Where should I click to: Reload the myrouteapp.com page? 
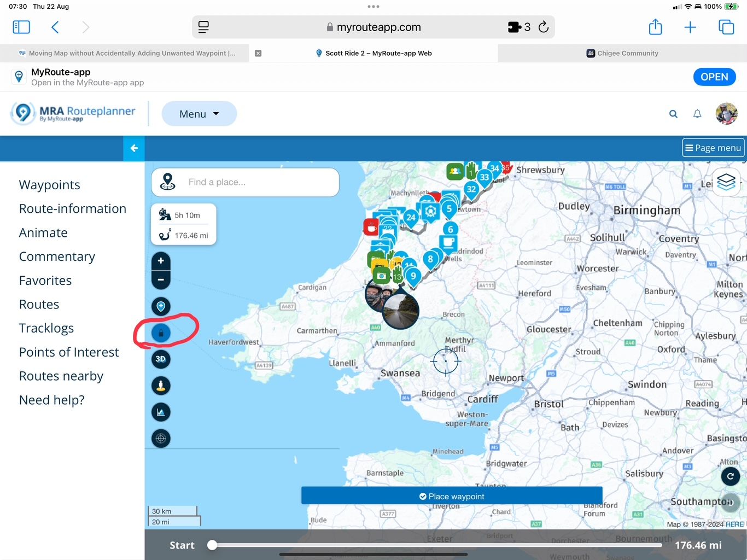[x=543, y=27]
